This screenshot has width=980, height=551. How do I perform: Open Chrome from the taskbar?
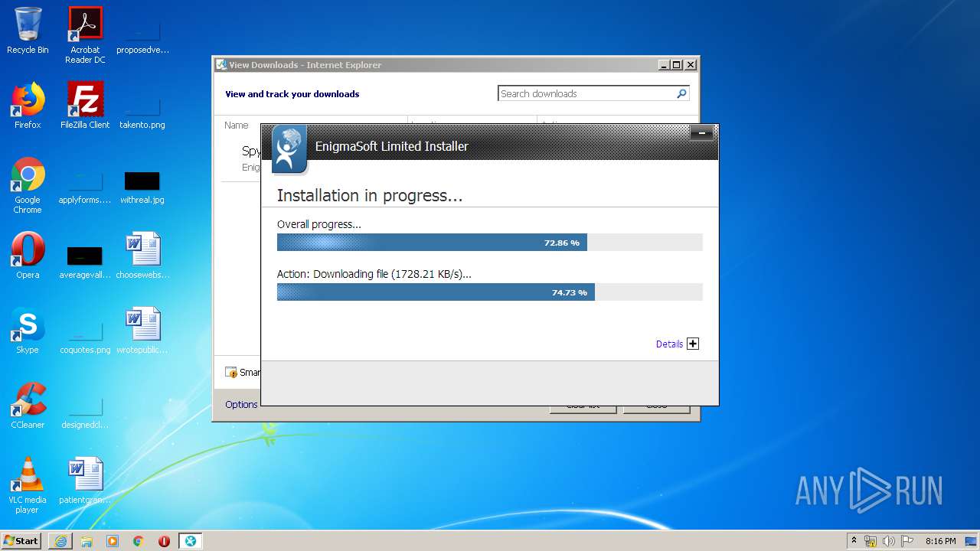click(x=139, y=541)
